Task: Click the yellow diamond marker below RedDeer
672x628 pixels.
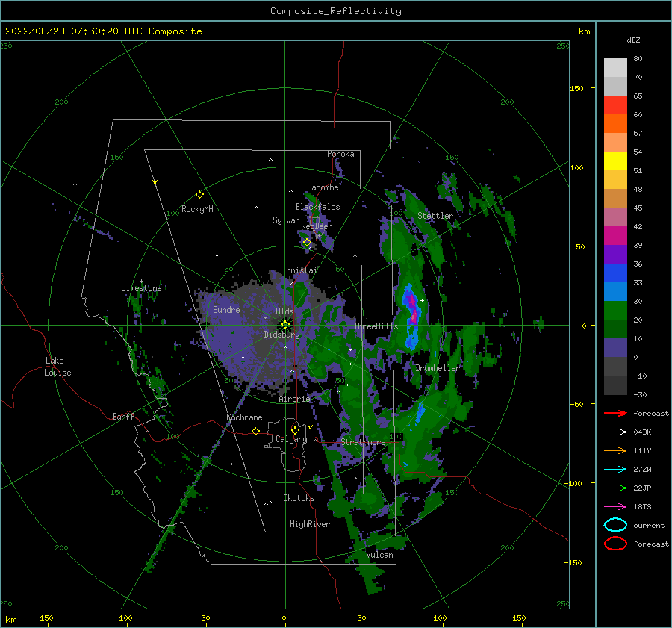Action: [x=307, y=243]
